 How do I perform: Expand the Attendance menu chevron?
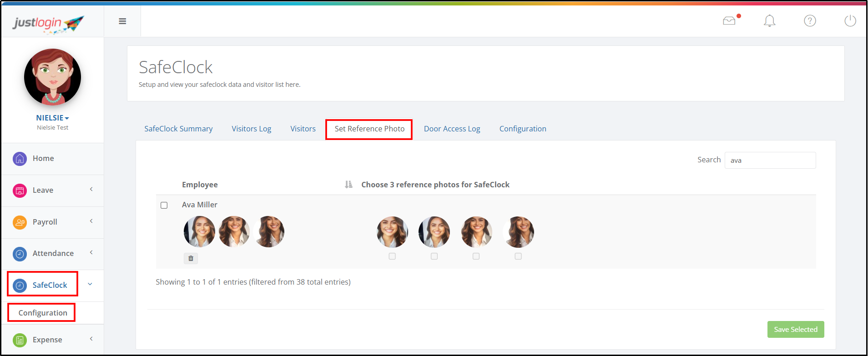pos(91,252)
